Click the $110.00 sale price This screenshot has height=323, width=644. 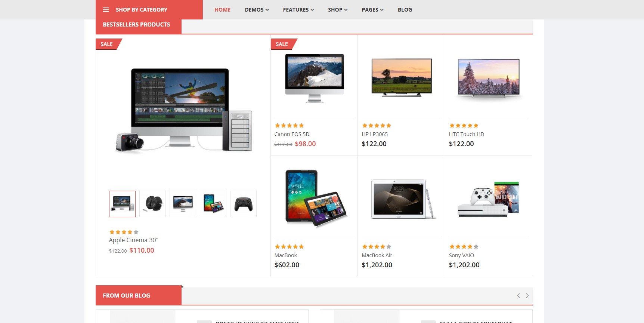click(142, 250)
